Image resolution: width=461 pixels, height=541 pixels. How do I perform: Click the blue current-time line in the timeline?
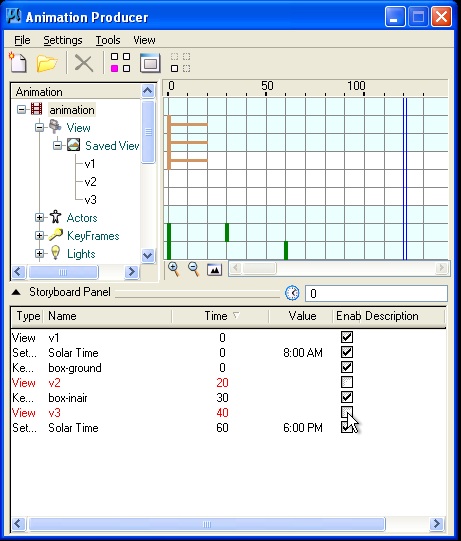(405, 178)
